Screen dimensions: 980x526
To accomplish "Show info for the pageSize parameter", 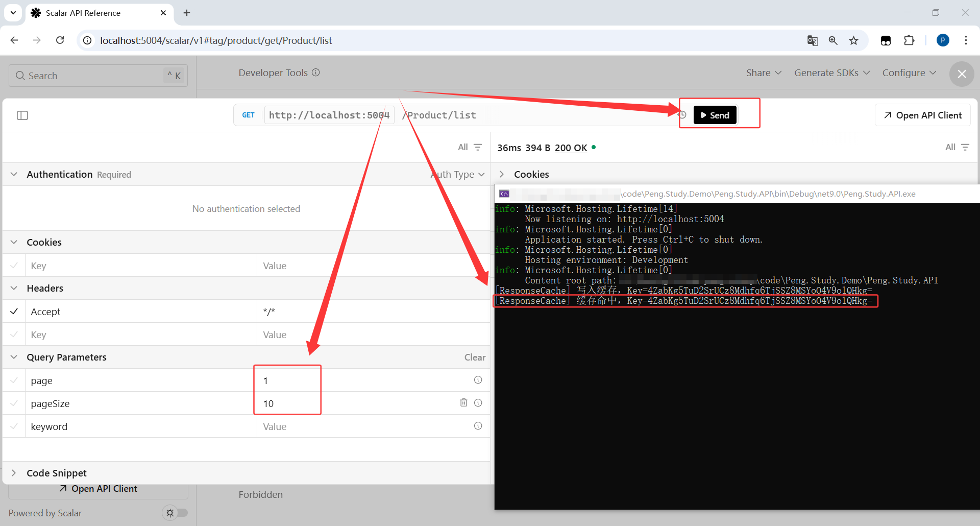I will coord(478,402).
